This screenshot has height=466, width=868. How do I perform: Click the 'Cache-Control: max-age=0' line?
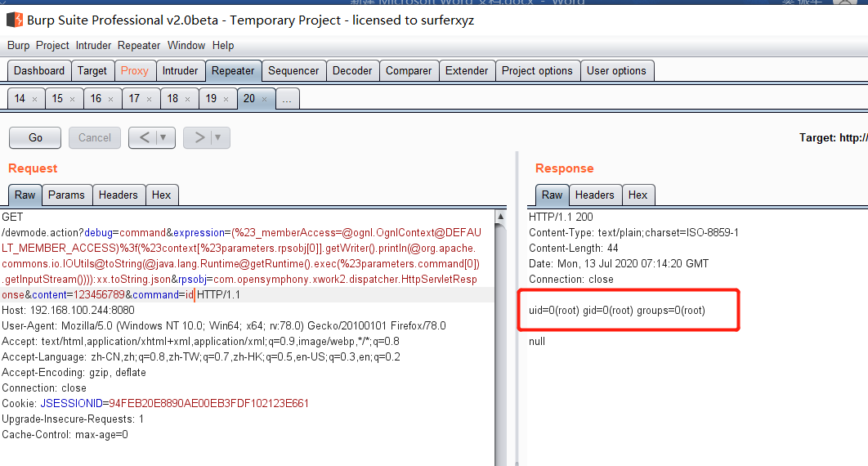click(x=65, y=435)
